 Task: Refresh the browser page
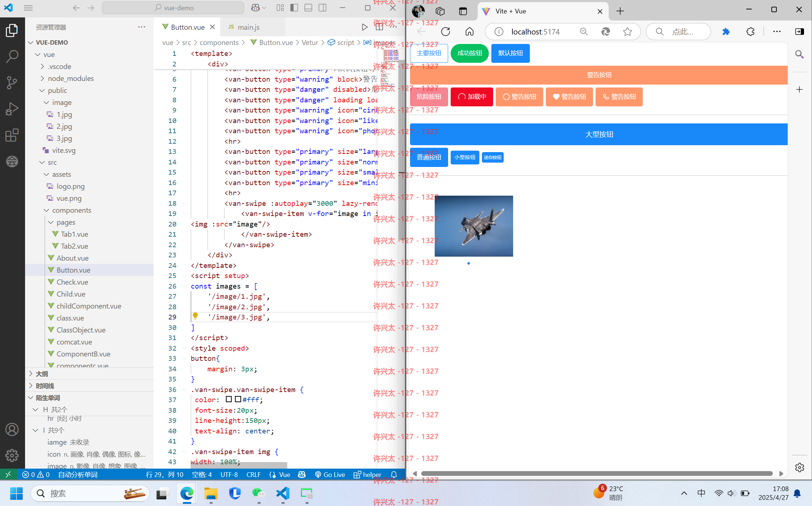446,32
